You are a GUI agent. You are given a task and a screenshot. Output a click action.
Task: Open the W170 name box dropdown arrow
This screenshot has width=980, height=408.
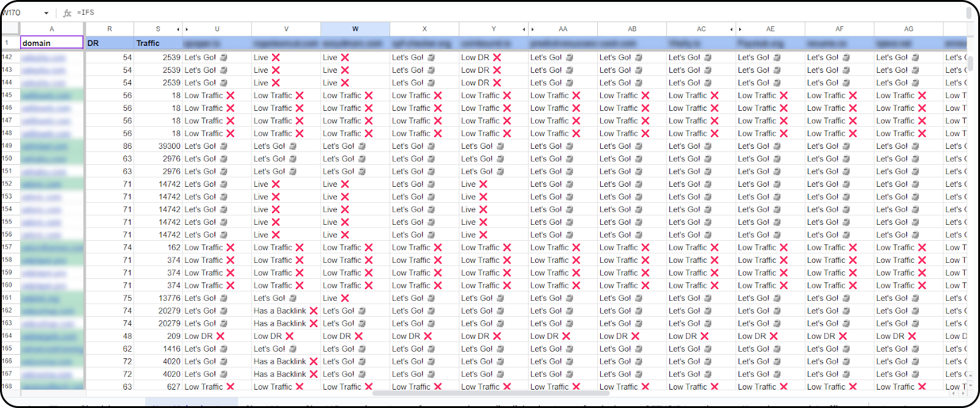(46, 13)
